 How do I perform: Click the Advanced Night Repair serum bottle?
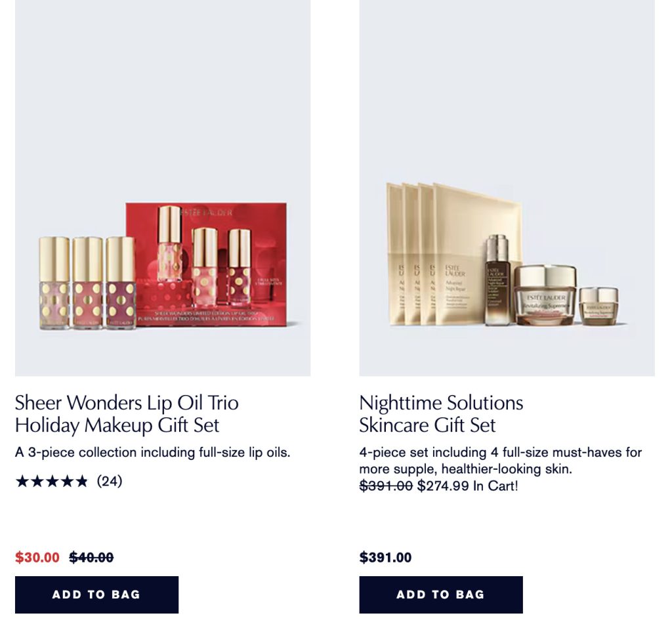(497, 281)
